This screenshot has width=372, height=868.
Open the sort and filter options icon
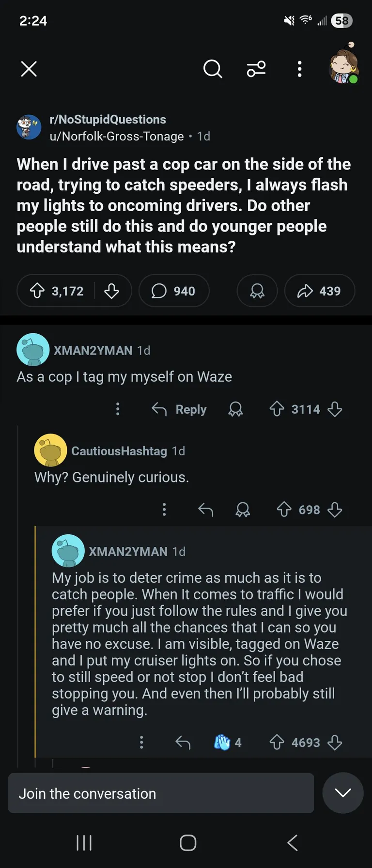click(x=256, y=69)
